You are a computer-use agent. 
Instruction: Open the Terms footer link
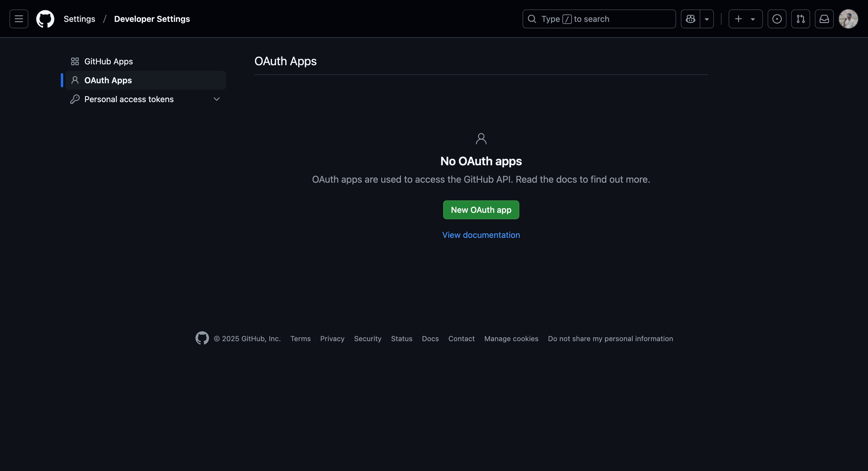(x=300, y=338)
